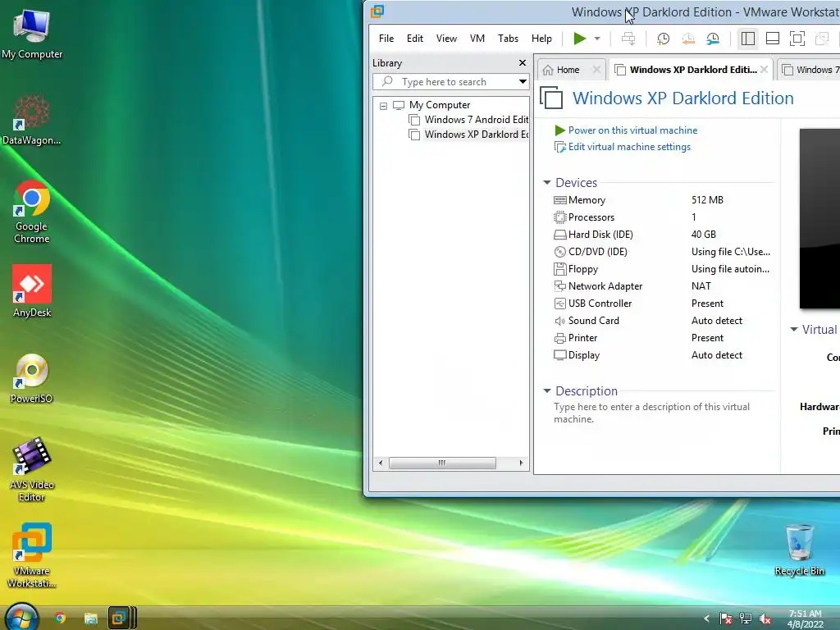Click the library horizontal scrollbar thumb

click(442, 463)
